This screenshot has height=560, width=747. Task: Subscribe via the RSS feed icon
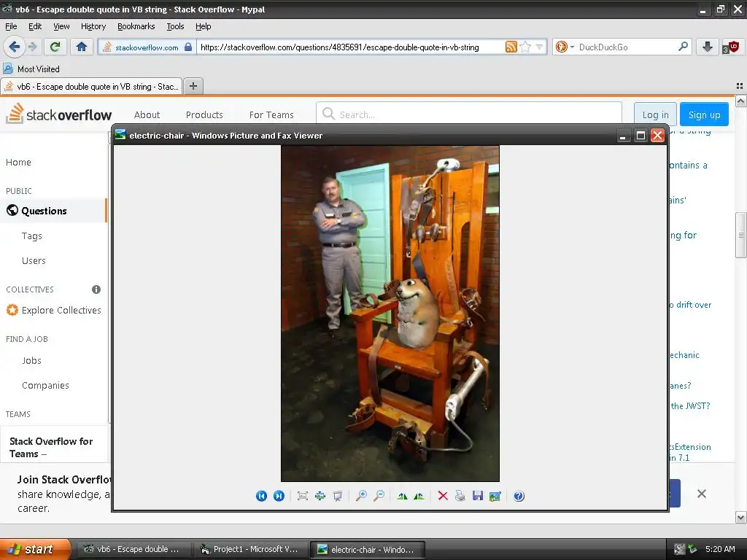(511, 47)
